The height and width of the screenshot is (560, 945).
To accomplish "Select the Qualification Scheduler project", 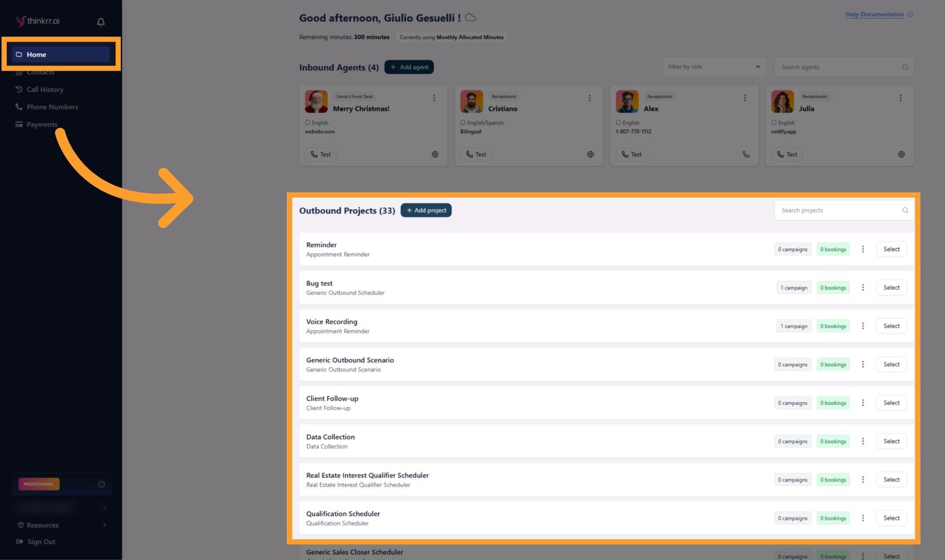I will pyautogui.click(x=892, y=518).
